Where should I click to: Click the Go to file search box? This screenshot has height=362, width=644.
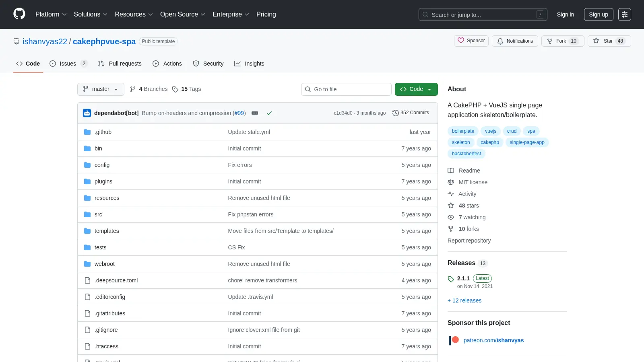(x=346, y=89)
